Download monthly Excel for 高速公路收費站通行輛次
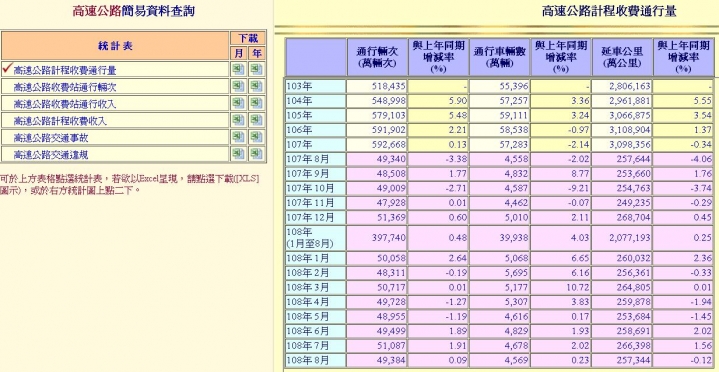This screenshot has height=372, width=719. 238,86
